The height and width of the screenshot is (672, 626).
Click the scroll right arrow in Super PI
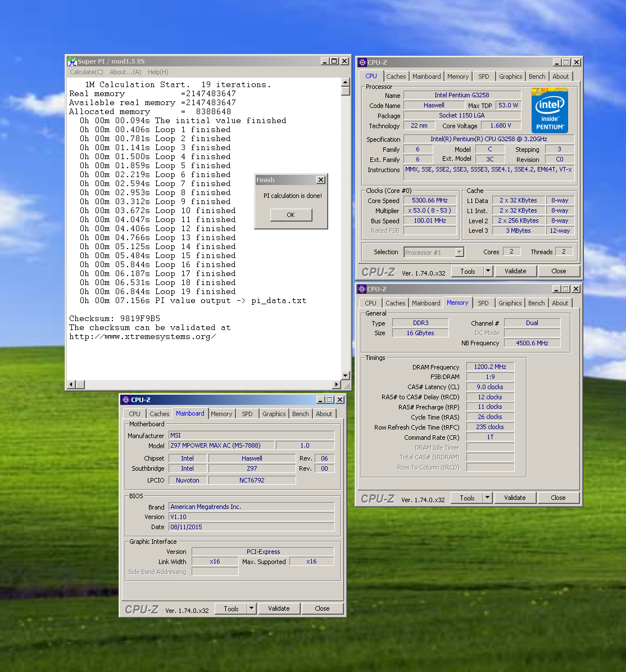337,385
